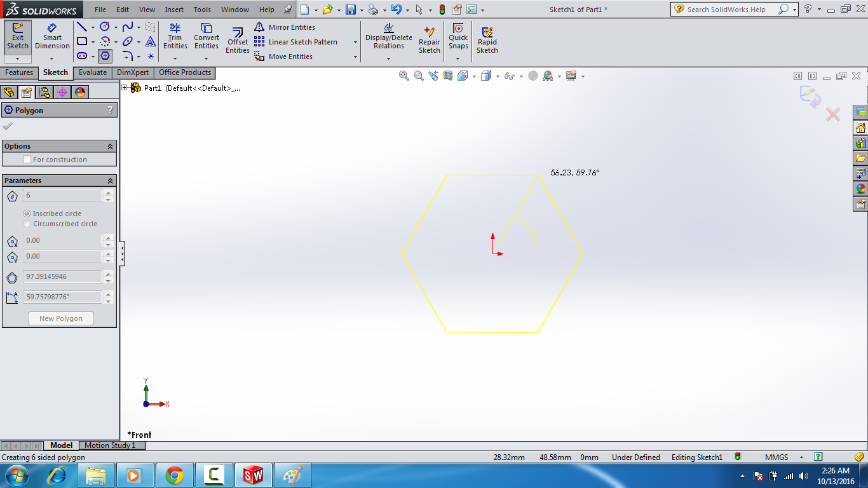This screenshot has width=868, height=488.
Task: Switch to the Evaluate tab
Action: [x=93, y=73]
